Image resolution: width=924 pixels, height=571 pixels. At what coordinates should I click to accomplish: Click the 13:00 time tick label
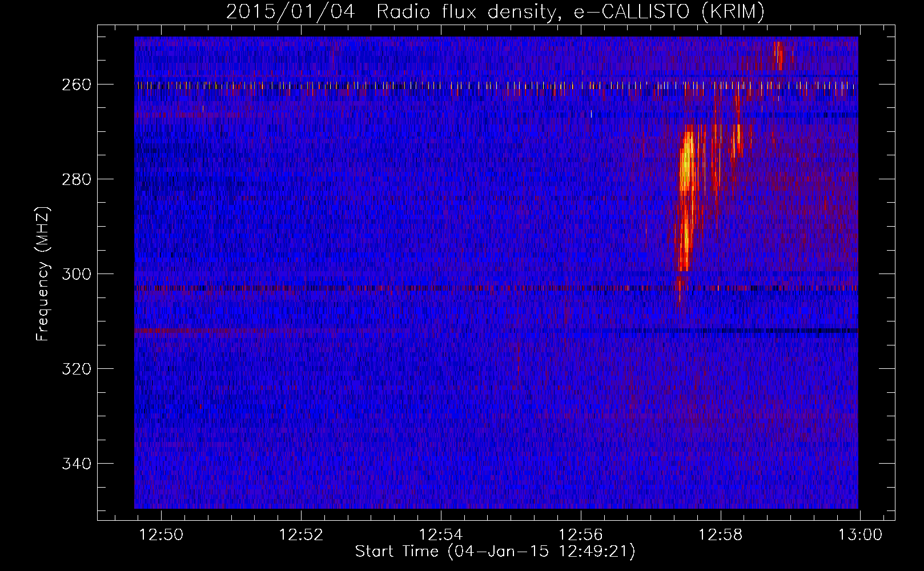point(860,535)
